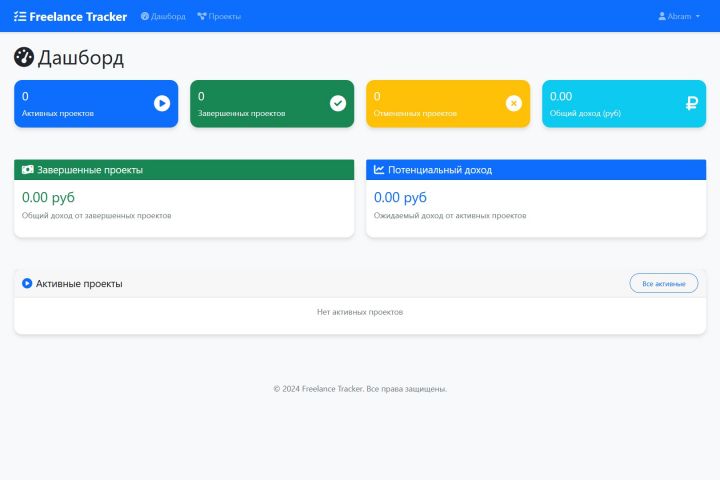The image size is (720, 480).
Task: Click the Активные проекты section title
Action: 79,284
